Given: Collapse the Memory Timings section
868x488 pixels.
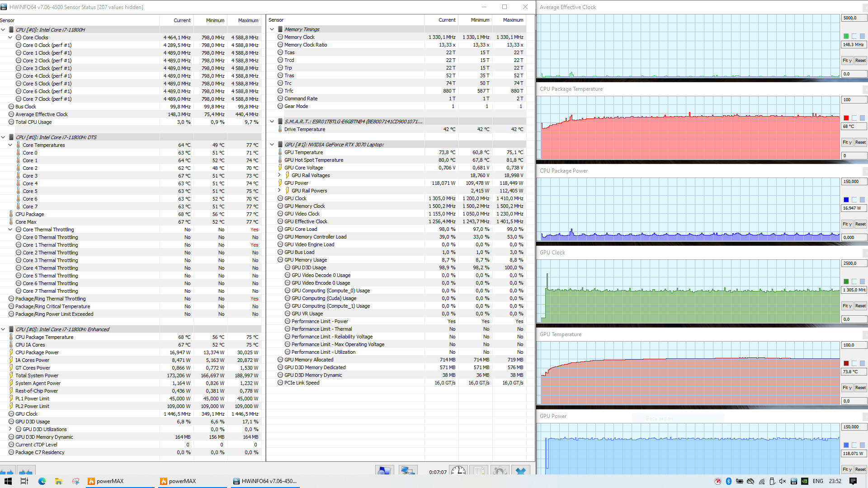Looking at the screenshot, I should [272, 29].
